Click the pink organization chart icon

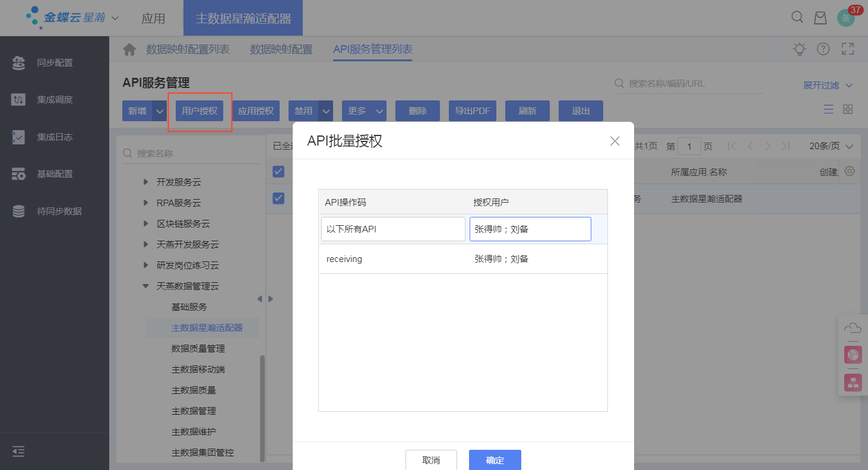pos(853,382)
